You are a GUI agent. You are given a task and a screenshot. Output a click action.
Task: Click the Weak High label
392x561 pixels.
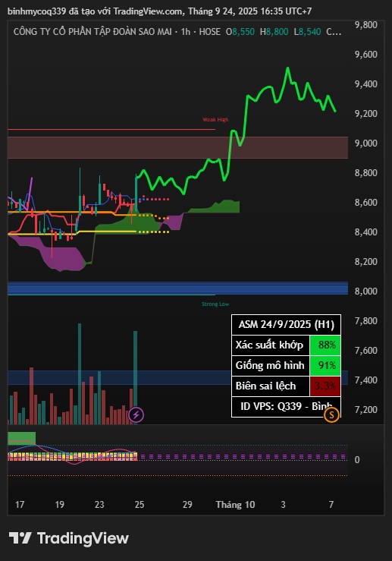coord(215,119)
